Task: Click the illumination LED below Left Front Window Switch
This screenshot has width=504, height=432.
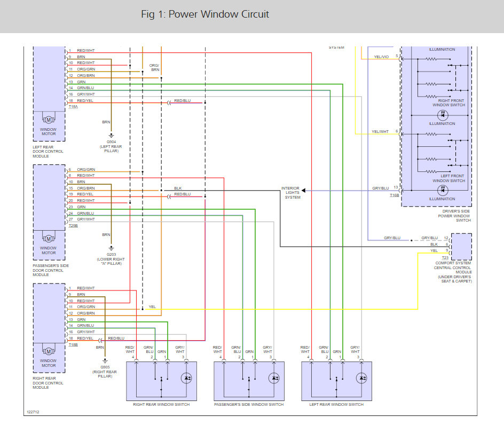Action: (443, 190)
